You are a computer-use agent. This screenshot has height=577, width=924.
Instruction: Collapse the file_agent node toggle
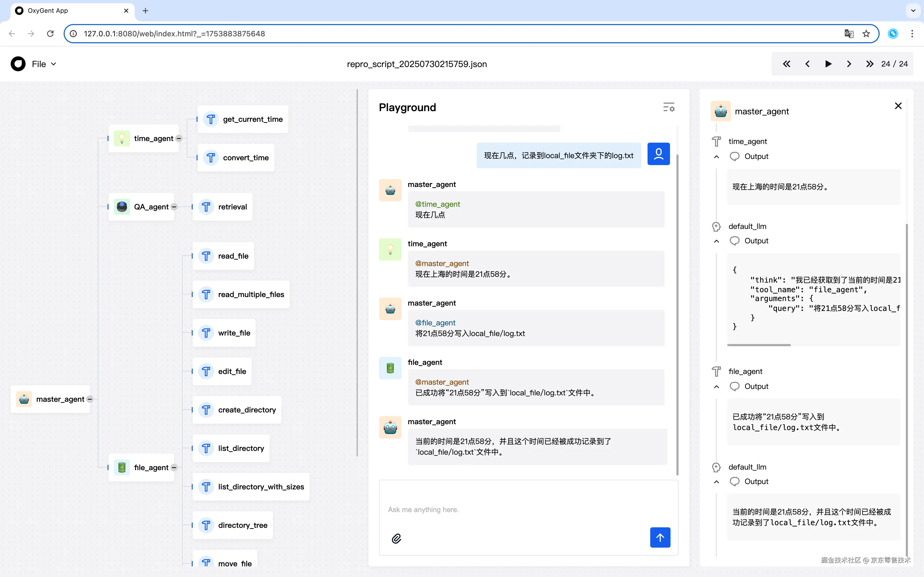(174, 467)
